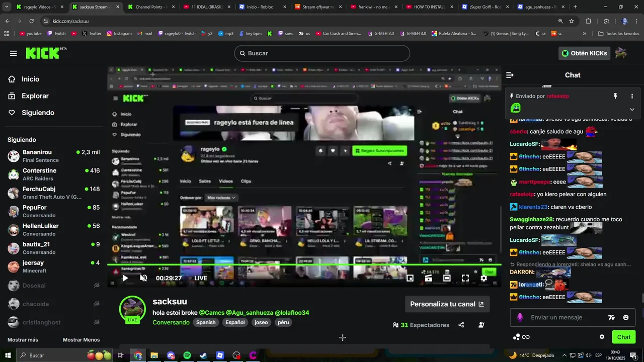Click the KICK beta logo
This screenshot has height=362, width=644.
(46, 53)
